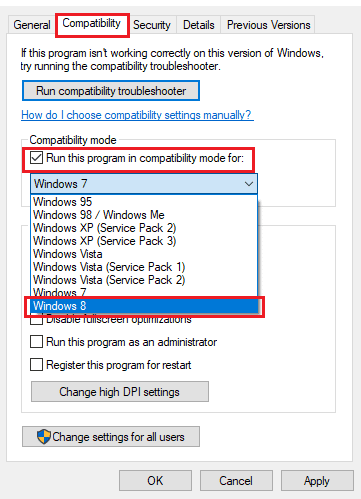Image resolution: width=361 pixels, height=499 pixels.
Task: Click the Apply button
Action: click(x=317, y=481)
